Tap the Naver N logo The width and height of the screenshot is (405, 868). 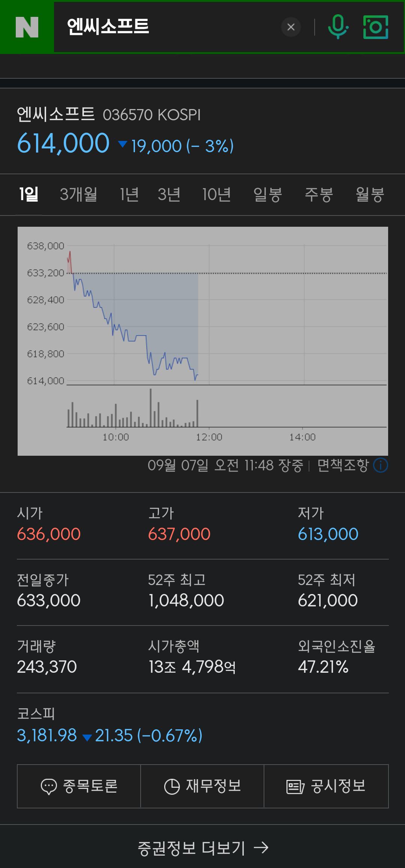(27, 27)
